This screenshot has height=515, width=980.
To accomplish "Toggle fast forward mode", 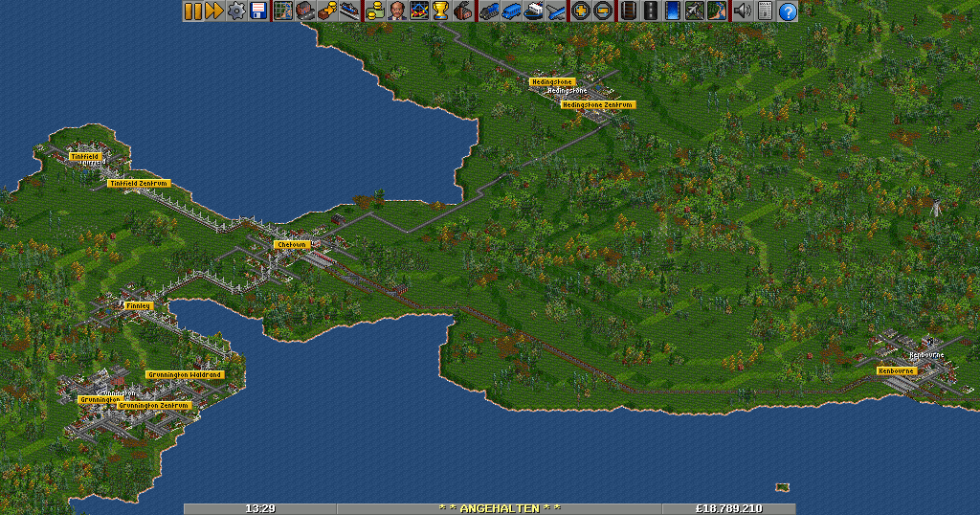I will 213,11.
